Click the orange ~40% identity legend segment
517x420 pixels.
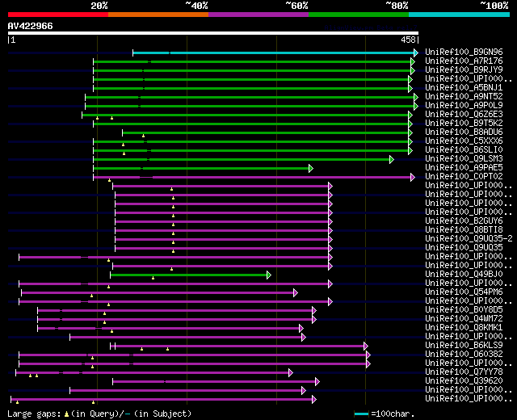[158, 15]
